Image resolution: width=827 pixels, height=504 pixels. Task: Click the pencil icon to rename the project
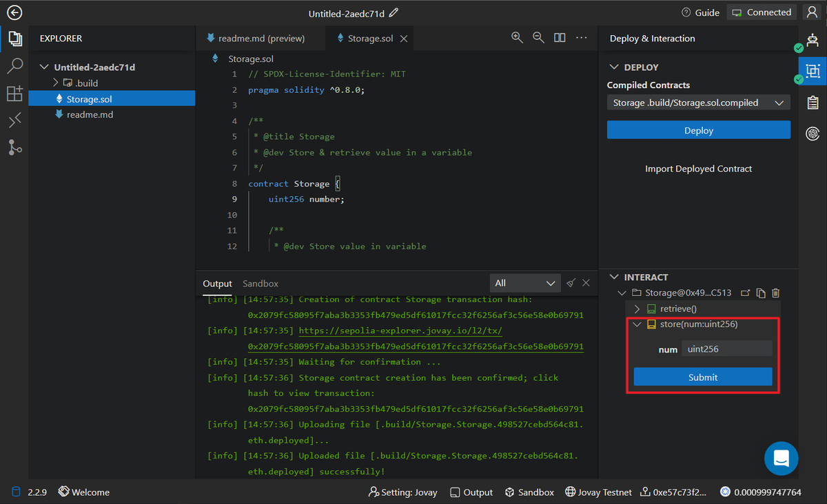(394, 13)
